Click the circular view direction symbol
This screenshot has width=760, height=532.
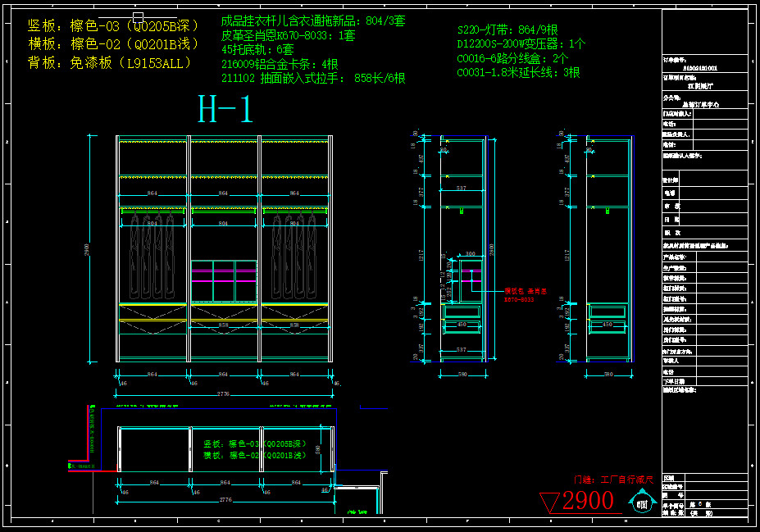[x=641, y=502]
